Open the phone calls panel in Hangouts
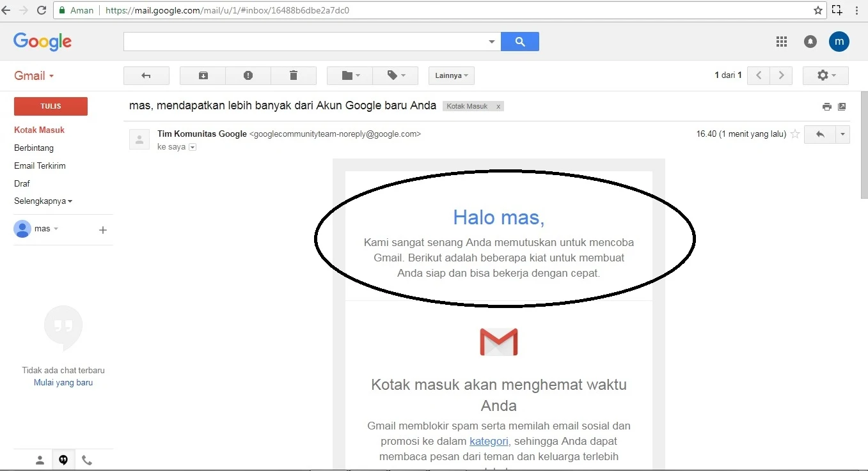This screenshot has width=868, height=471. point(87,459)
